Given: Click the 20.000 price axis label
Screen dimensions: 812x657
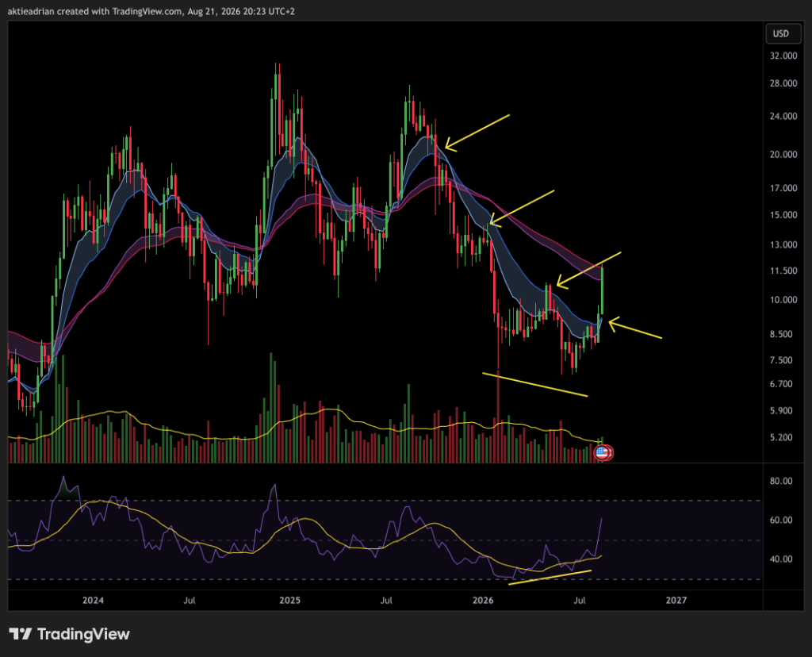Looking at the screenshot, I should click(x=783, y=155).
